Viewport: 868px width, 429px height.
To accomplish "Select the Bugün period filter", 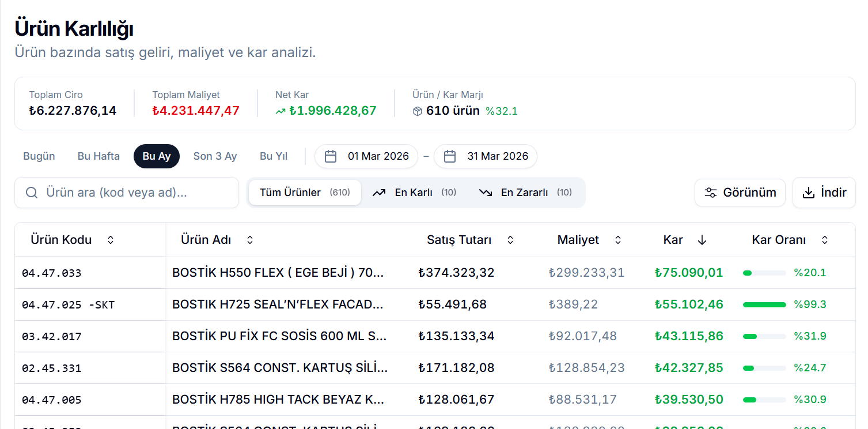I will click(39, 156).
